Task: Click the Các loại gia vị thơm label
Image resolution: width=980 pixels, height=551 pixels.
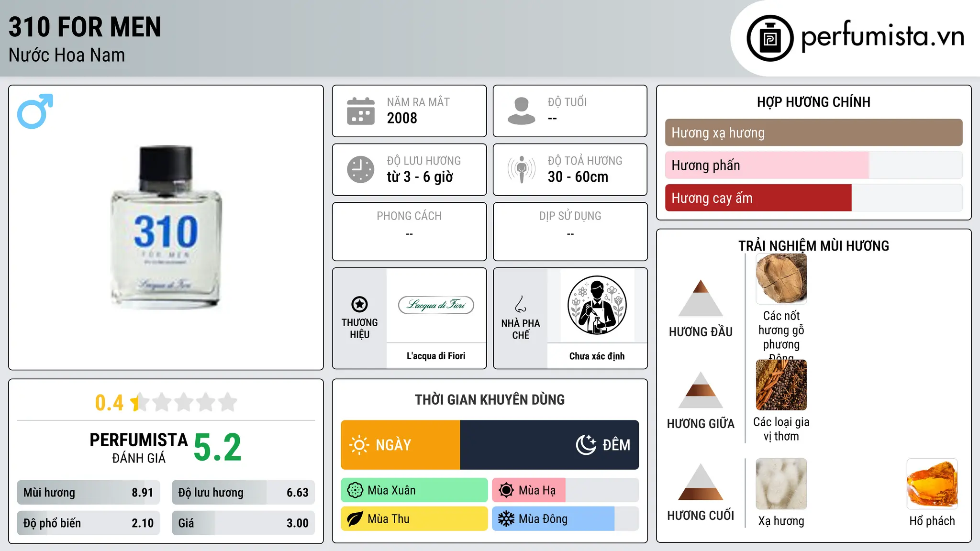Action: (781, 429)
